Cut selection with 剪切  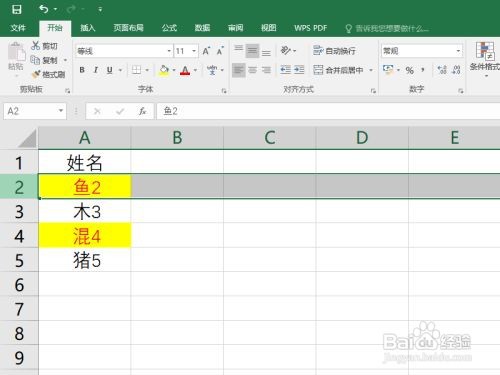(44, 46)
